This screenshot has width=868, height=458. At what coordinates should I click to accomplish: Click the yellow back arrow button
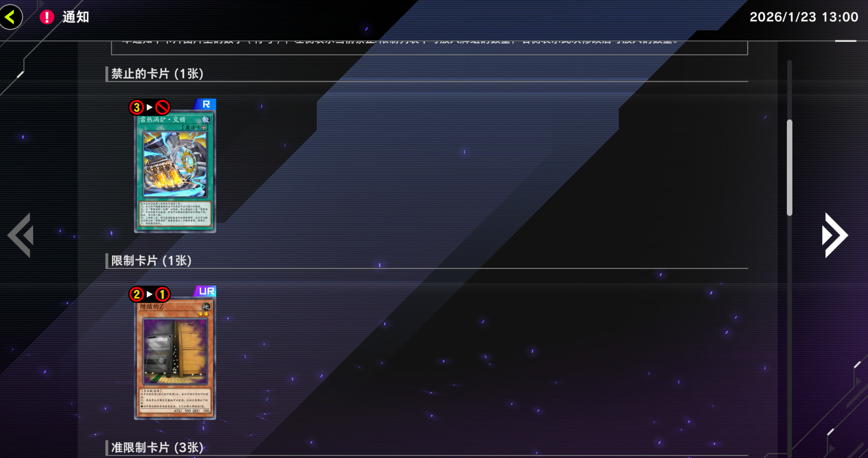11,17
